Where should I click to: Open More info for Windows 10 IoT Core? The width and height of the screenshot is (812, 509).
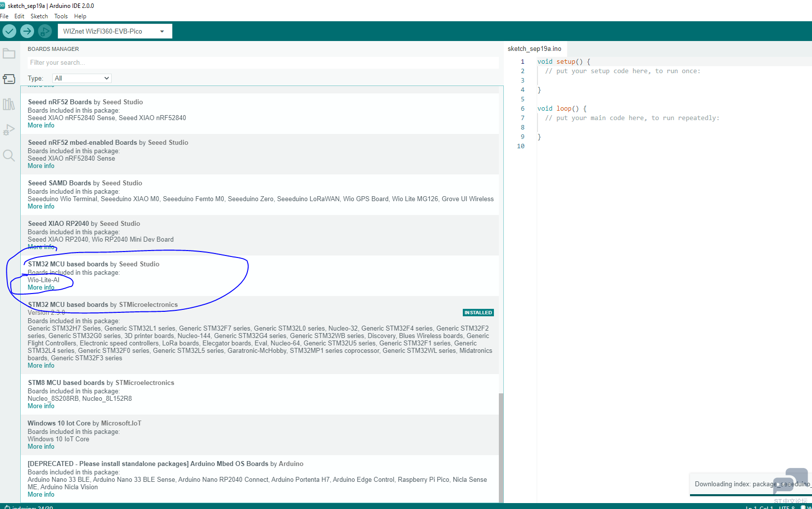coord(41,447)
